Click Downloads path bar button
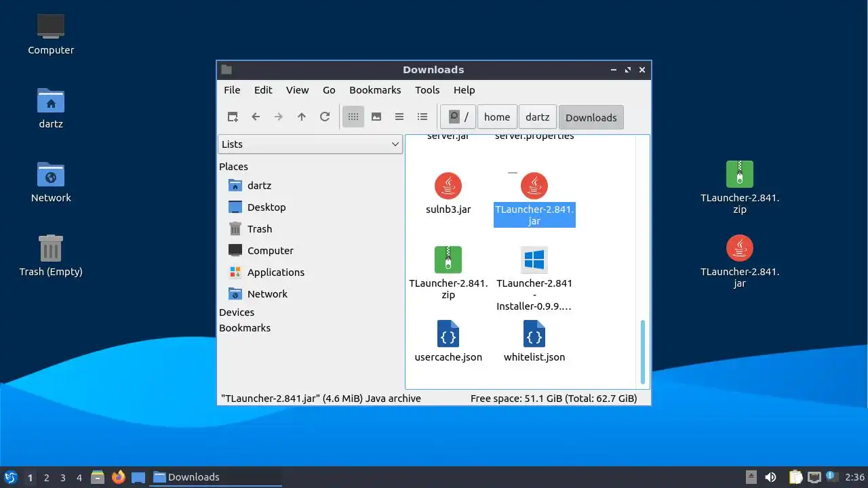Screen dimensions: 868x488 591,117
